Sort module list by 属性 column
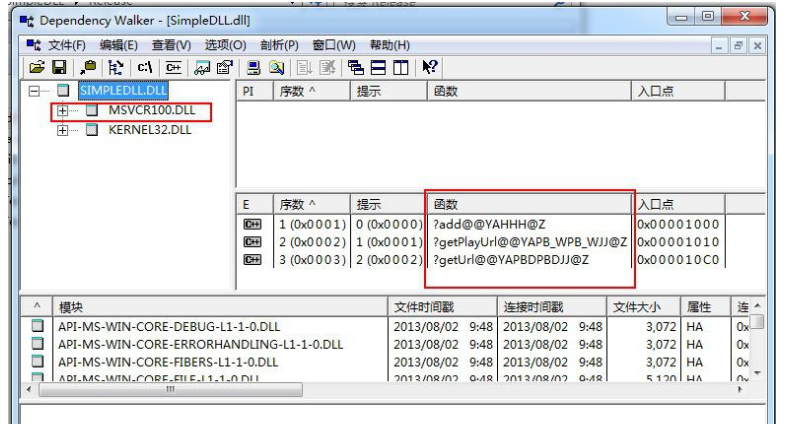Image resolution: width=789 pixels, height=424 pixels. click(706, 307)
